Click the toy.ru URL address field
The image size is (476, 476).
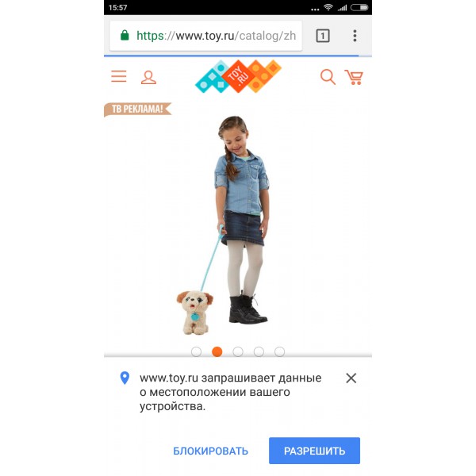point(205,36)
